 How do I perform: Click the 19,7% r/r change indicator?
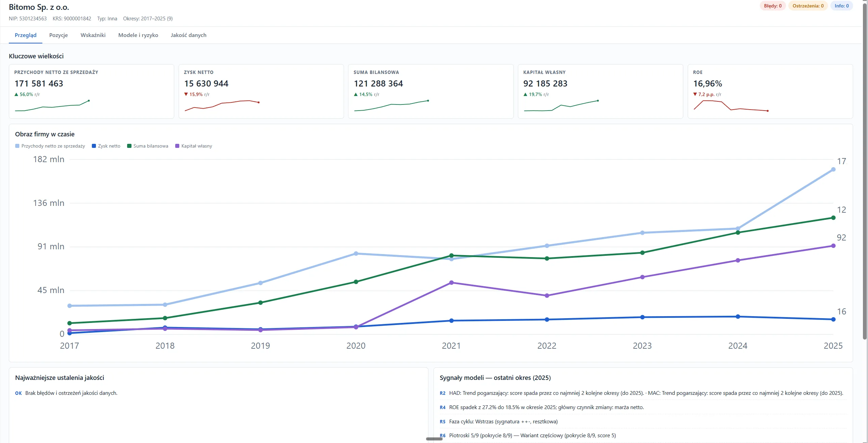tap(536, 95)
